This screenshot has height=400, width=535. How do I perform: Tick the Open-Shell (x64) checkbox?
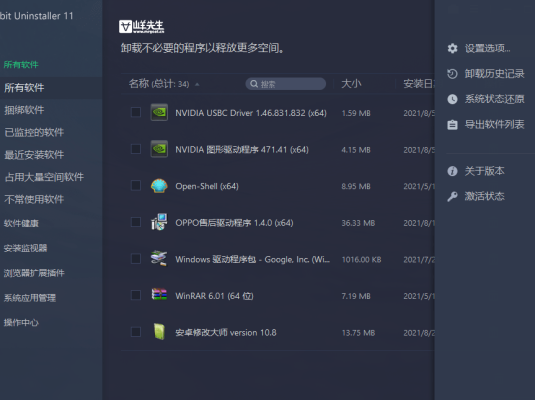coord(136,185)
